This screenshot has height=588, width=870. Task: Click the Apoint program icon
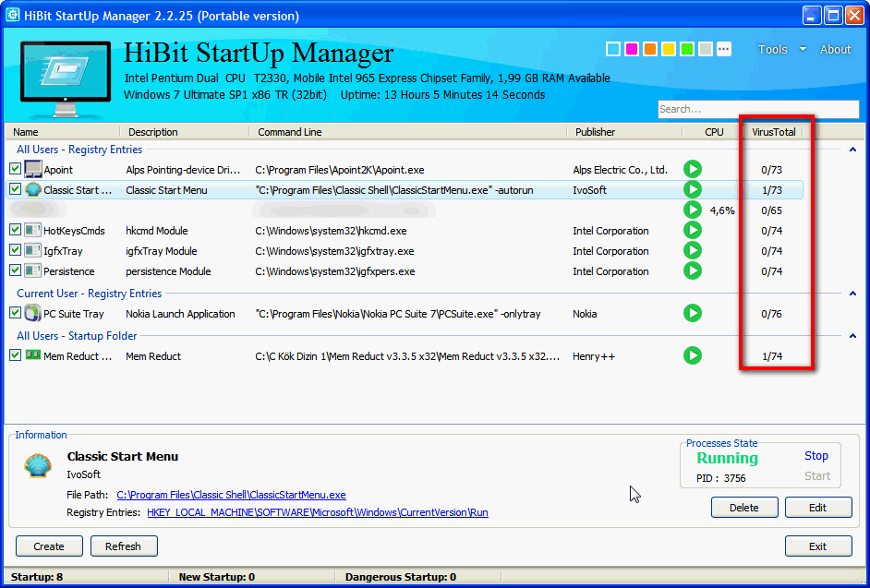click(33, 169)
